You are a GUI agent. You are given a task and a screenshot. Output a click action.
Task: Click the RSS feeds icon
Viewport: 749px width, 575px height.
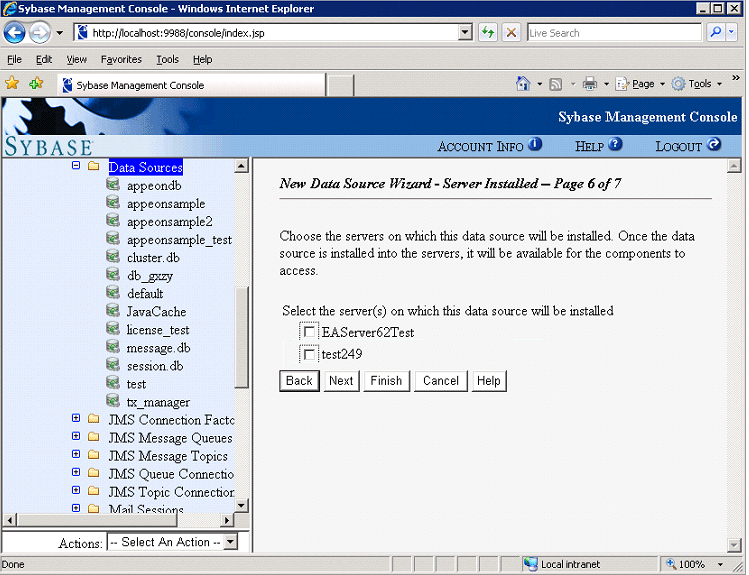[x=556, y=85]
